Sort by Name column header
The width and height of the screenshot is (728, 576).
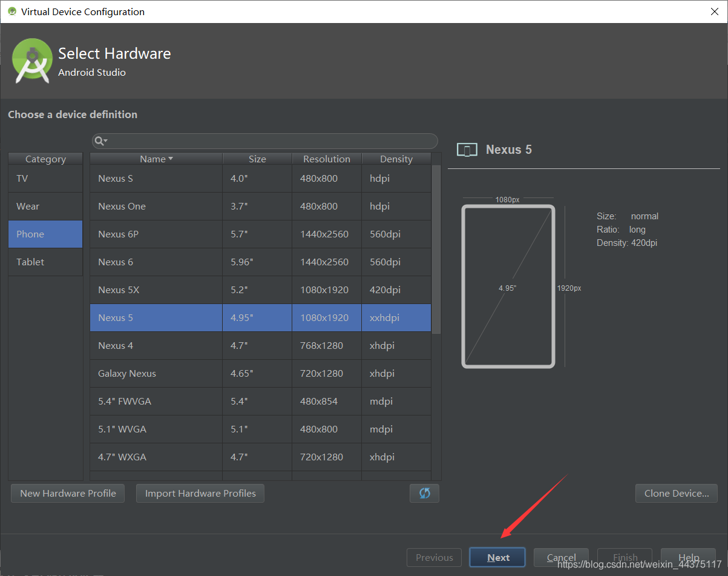pos(156,159)
